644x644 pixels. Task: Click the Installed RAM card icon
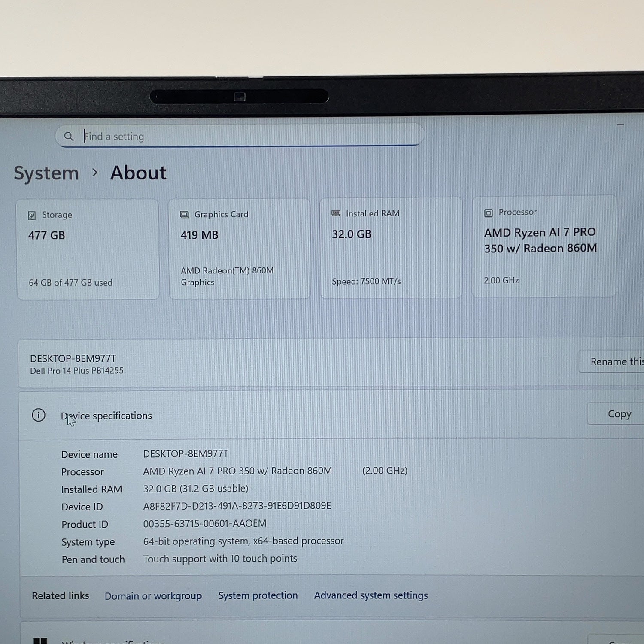336,213
